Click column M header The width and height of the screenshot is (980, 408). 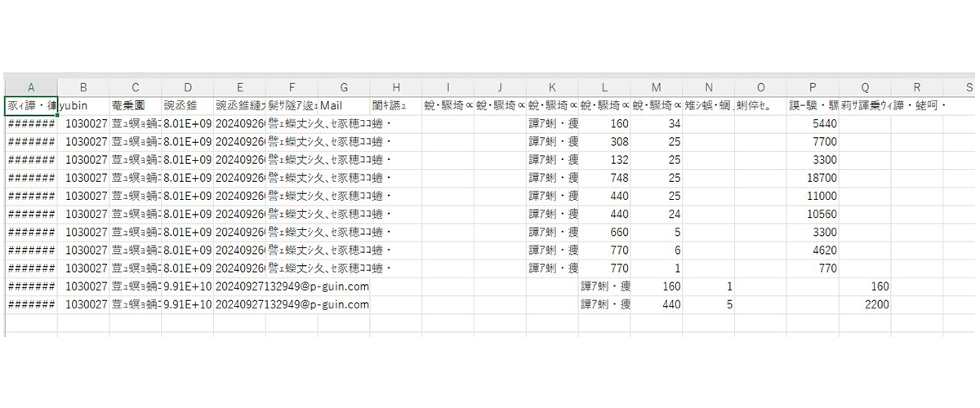click(x=657, y=87)
